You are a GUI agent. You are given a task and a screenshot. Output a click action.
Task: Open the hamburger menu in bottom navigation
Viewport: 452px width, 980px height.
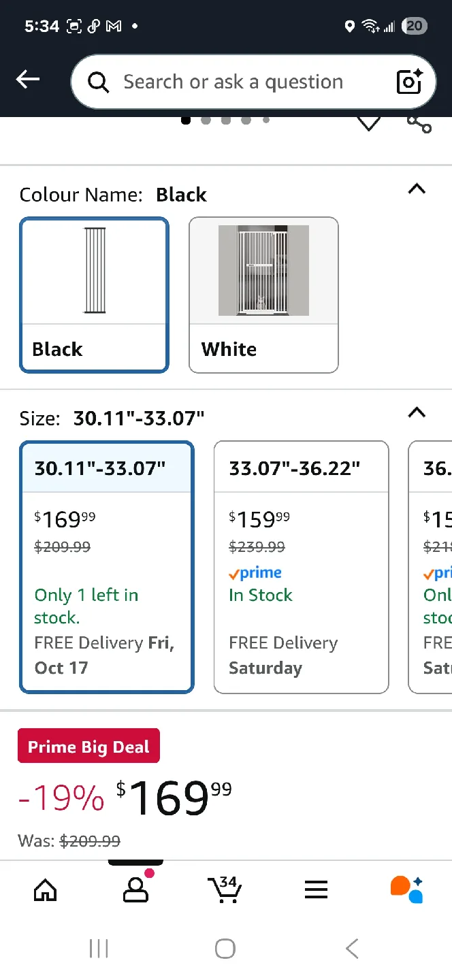click(315, 889)
